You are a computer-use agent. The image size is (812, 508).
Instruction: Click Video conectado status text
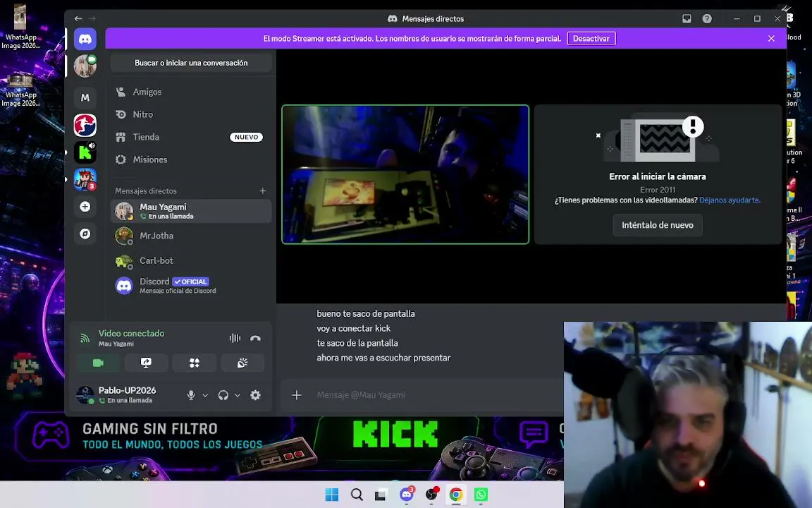pyautogui.click(x=132, y=333)
